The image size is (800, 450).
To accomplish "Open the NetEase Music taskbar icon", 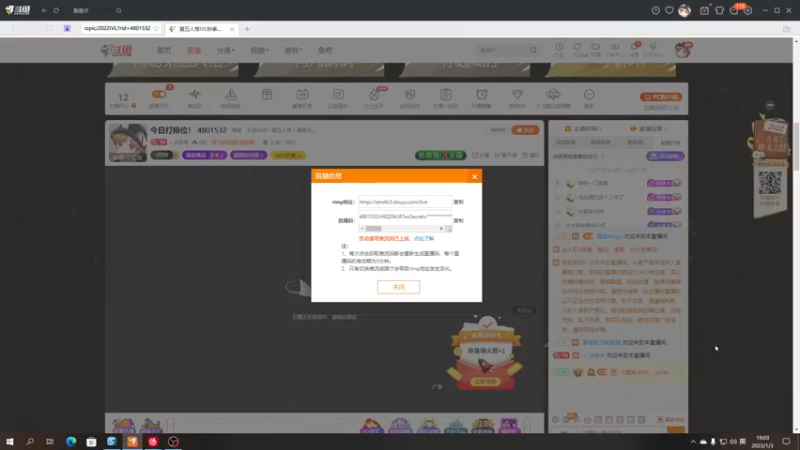I will click(x=153, y=441).
